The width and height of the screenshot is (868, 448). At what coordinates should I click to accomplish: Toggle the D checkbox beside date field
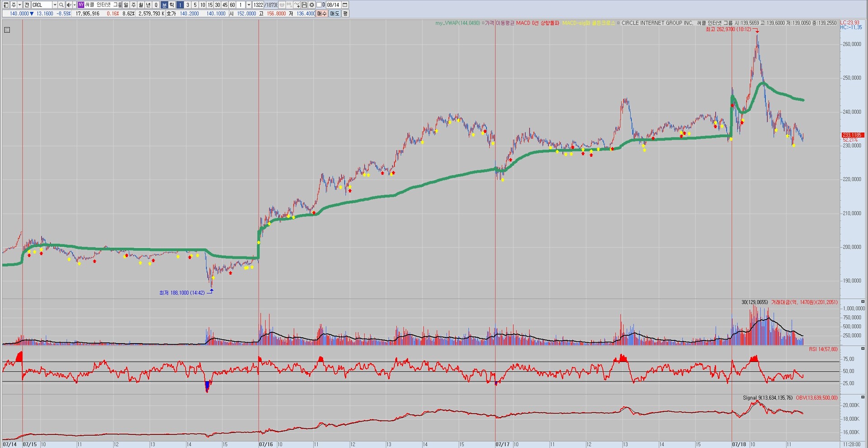pos(319,5)
